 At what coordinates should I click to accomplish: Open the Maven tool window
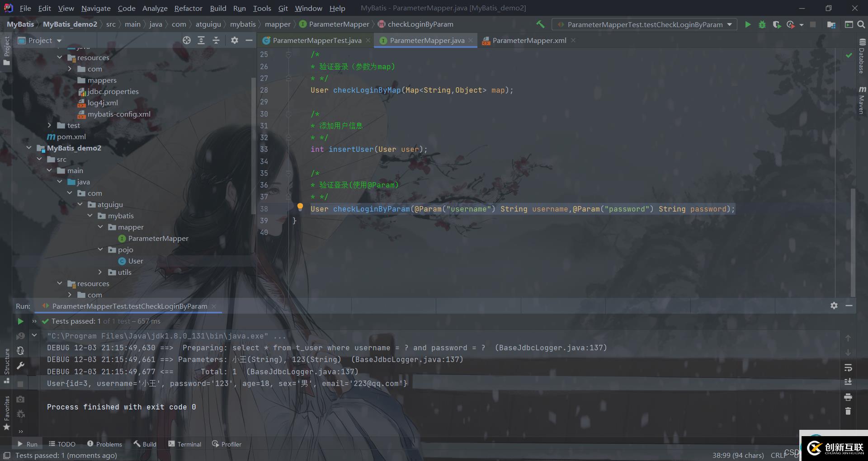click(x=862, y=100)
